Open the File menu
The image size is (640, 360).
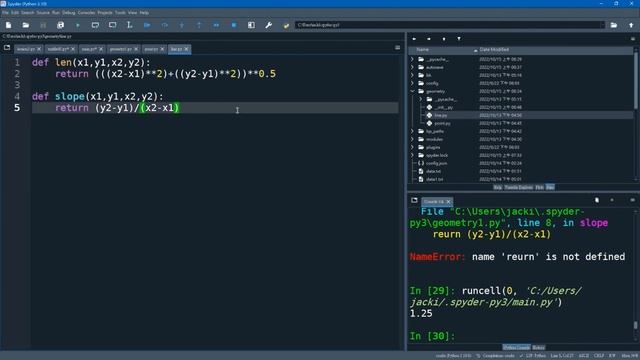(5, 13)
